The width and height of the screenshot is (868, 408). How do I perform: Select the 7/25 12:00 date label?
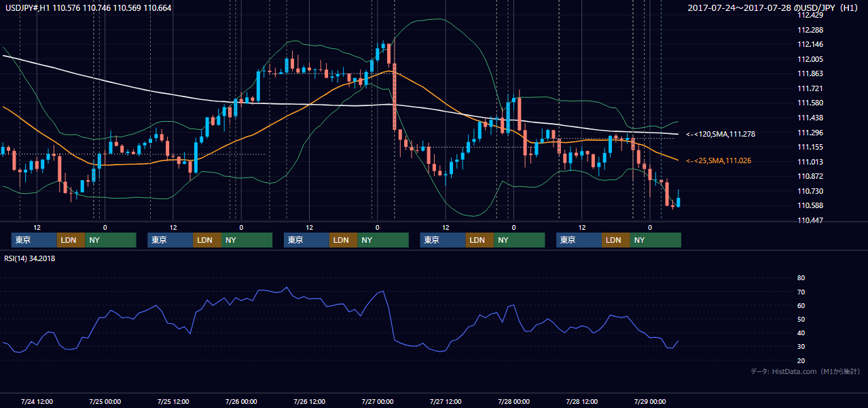173,401
